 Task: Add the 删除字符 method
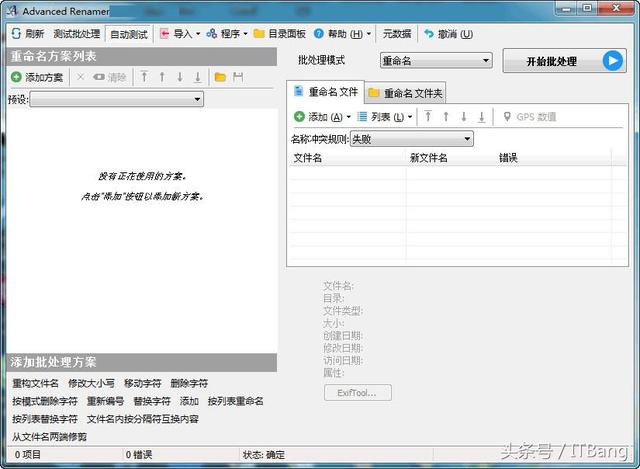(189, 383)
